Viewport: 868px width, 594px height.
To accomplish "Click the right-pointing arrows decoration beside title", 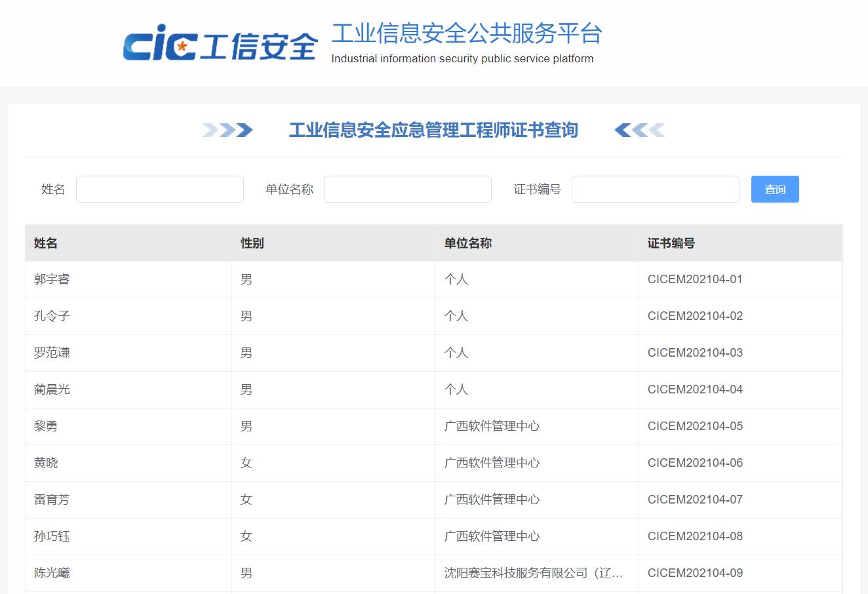I will [x=227, y=130].
